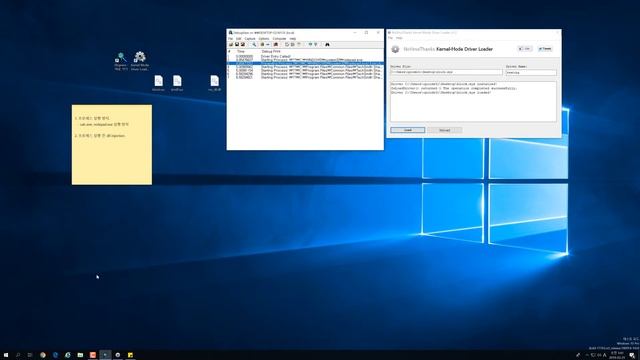Open the Help menu in Driver Loader
The height and width of the screenshot is (360, 640).
click(399, 38)
